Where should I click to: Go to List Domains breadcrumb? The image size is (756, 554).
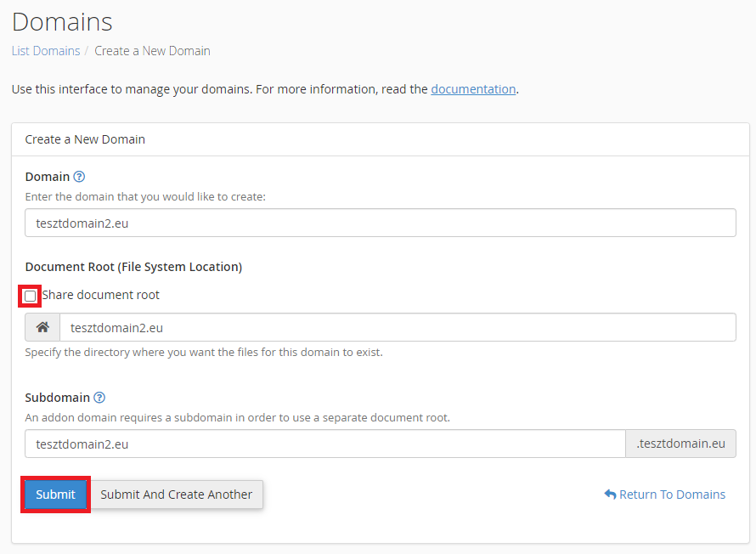point(46,51)
